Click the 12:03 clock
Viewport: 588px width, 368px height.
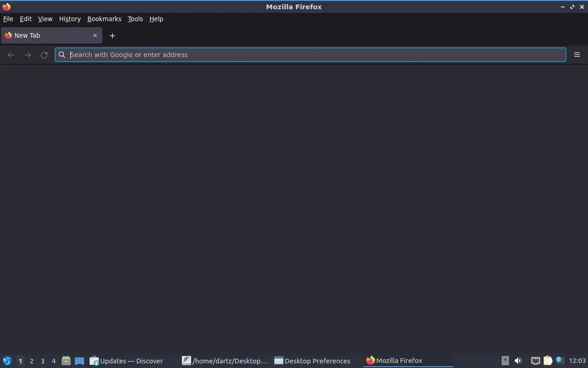pyautogui.click(x=577, y=361)
